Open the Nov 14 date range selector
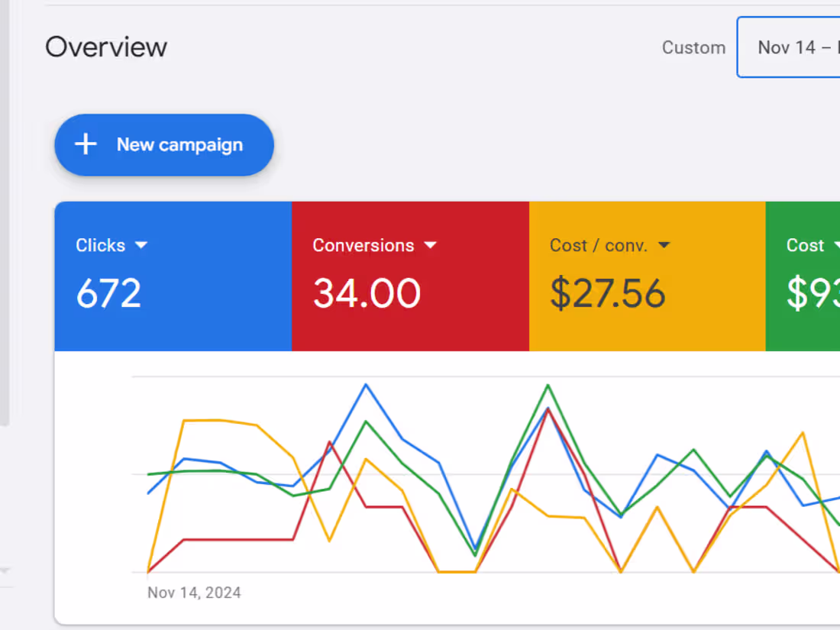 point(794,47)
